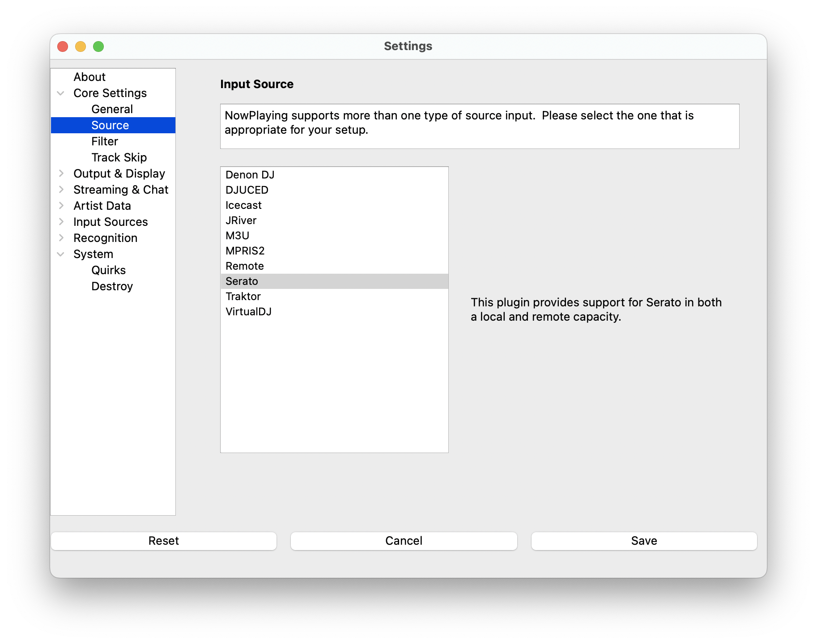817x644 pixels.
Task: Open Quirks under System
Action: [108, 270]
